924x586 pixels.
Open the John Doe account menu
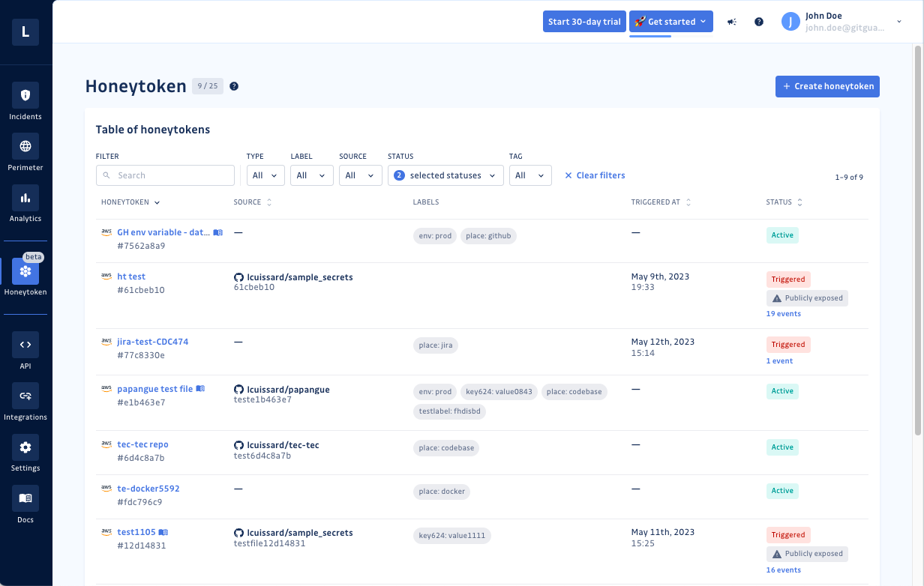tap(840, 20)
